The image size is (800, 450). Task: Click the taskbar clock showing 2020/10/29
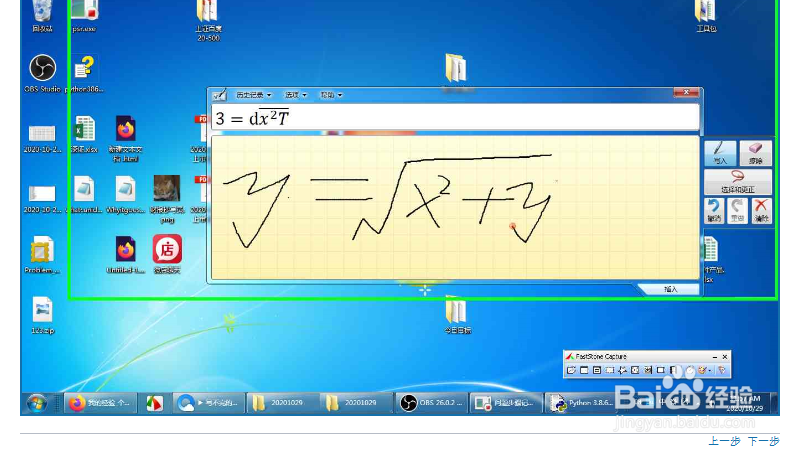point(745,404)
